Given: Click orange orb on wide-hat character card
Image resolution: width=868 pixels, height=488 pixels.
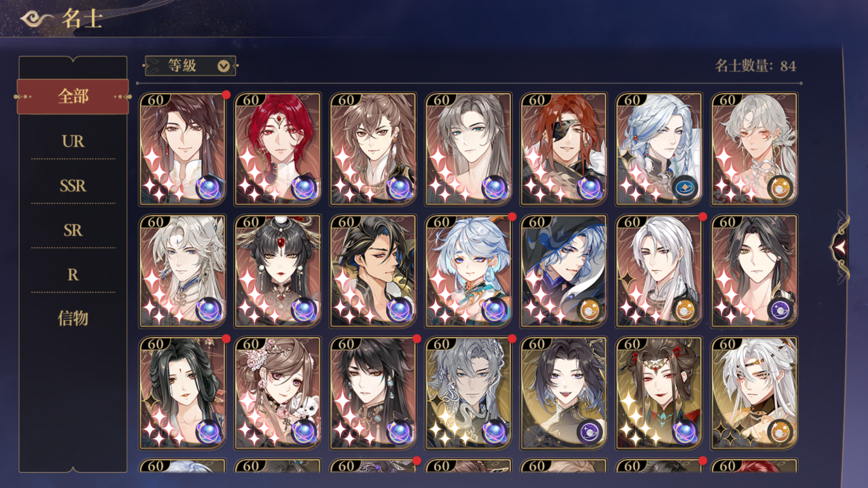Looking at the screenshot, I should (590, 310).
